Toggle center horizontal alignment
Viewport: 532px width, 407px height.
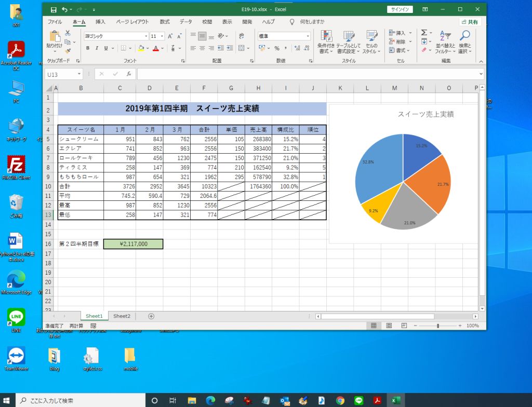pyautogui.click(x=202, y=48)
